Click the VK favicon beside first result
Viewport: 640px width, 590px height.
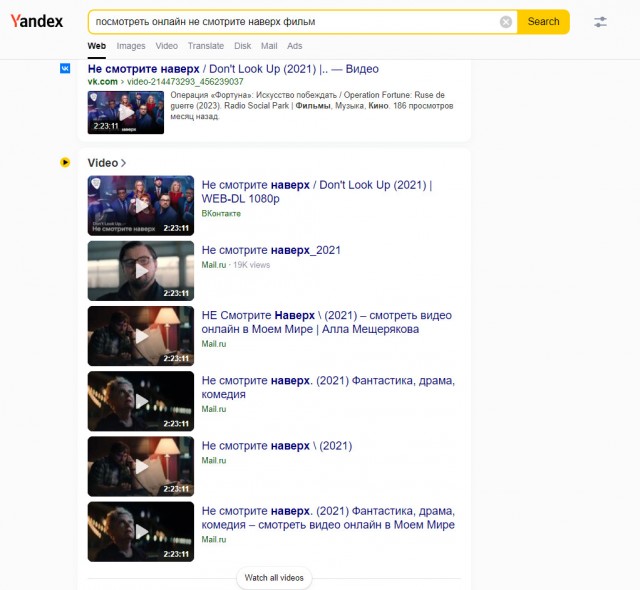click(x=65, y=68)
